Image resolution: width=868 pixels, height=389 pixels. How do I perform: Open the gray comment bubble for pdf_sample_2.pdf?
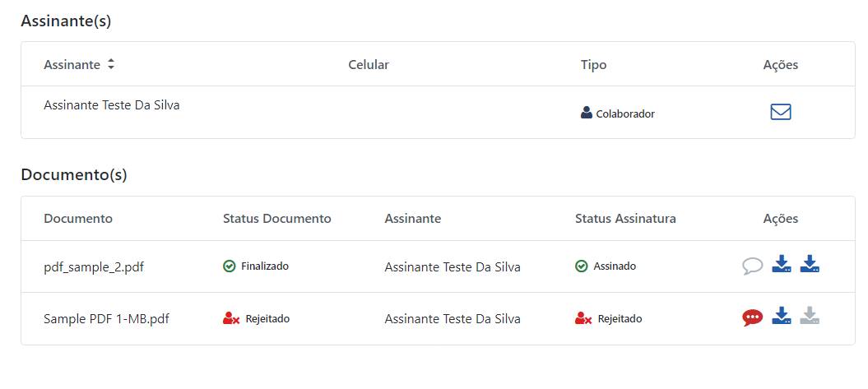[x=752, y=266]
